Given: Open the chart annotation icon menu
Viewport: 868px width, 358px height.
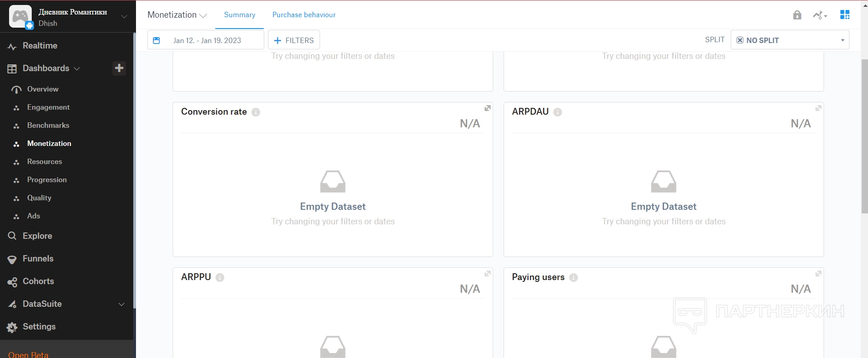Looking at the screenshot, I should tap(820, 15).
